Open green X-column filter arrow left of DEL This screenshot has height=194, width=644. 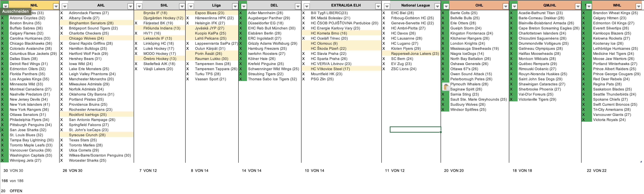(244, 6)
